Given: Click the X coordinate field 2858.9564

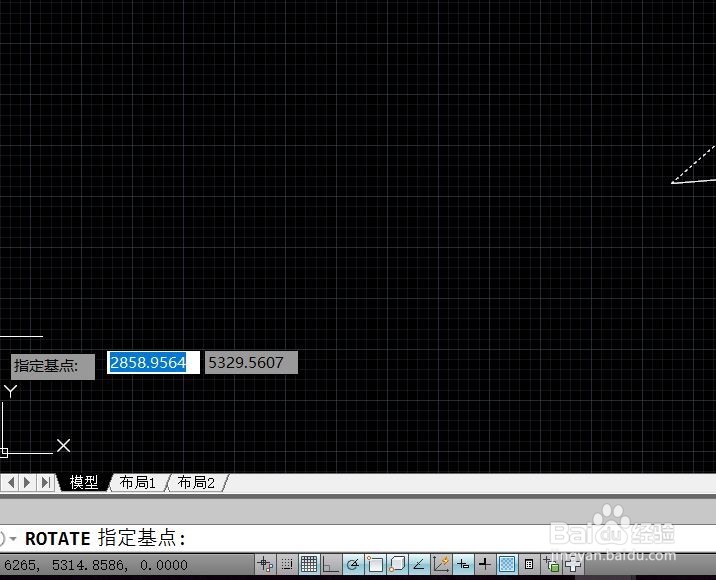Looking at the screenshot, I should pos(153,363).
